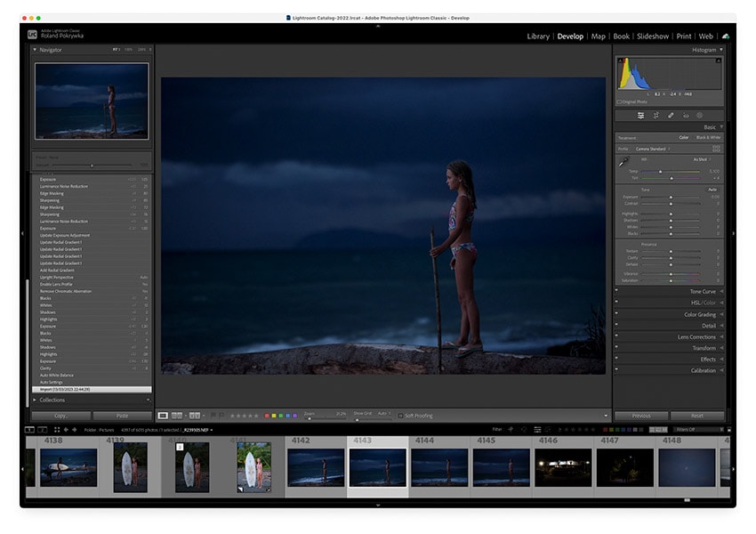Select the Crop Overlay tool
Screen dimensions: 756x534
tap(640, 116)
